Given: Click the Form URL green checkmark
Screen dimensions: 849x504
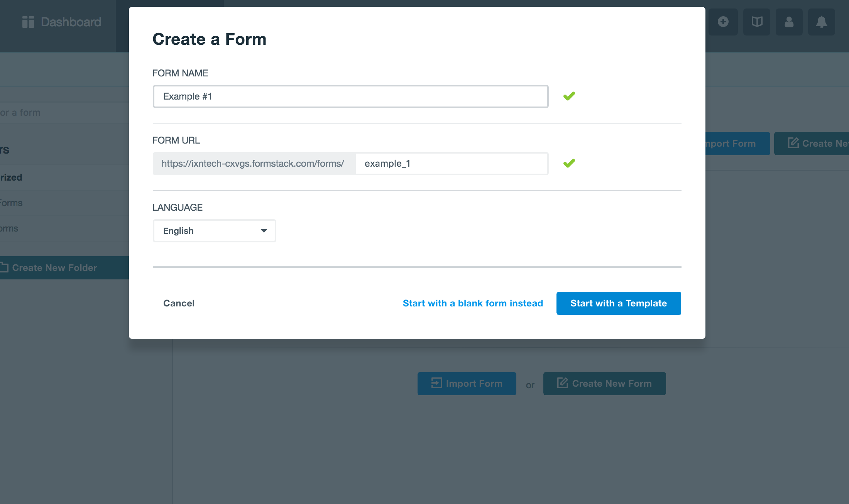Looking at the screenshot, I should [569, 163].
